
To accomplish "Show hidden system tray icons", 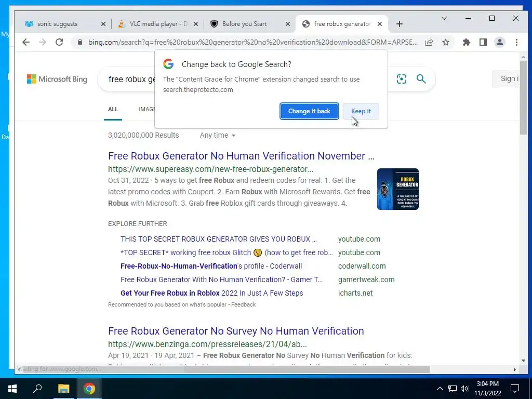I will [x=440, y=389].
